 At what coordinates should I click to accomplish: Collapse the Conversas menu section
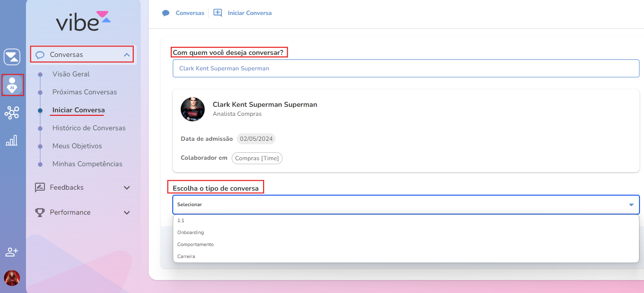(x=127, y=55)
